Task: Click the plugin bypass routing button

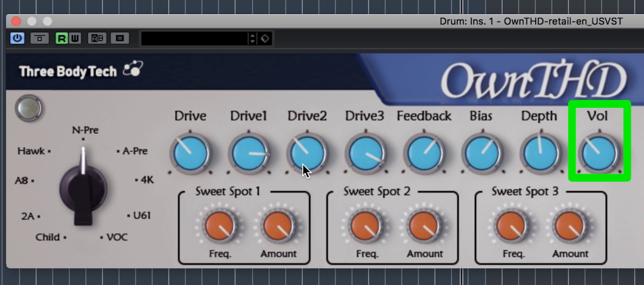Action: [x=39, y=38]
